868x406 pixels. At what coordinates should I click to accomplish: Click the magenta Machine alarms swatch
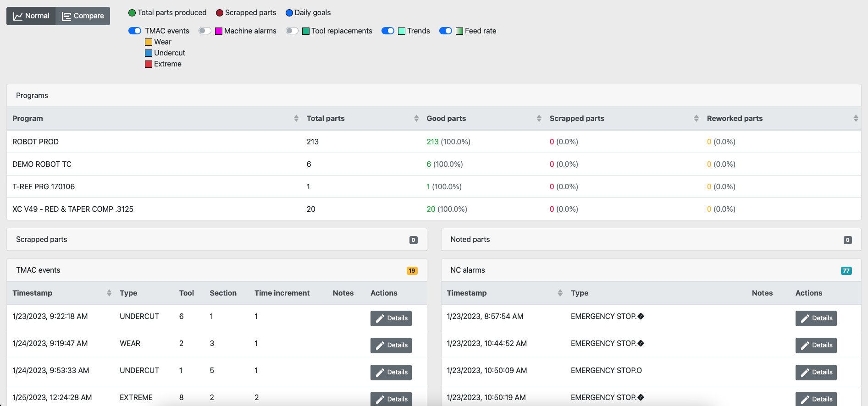point(219,31)
